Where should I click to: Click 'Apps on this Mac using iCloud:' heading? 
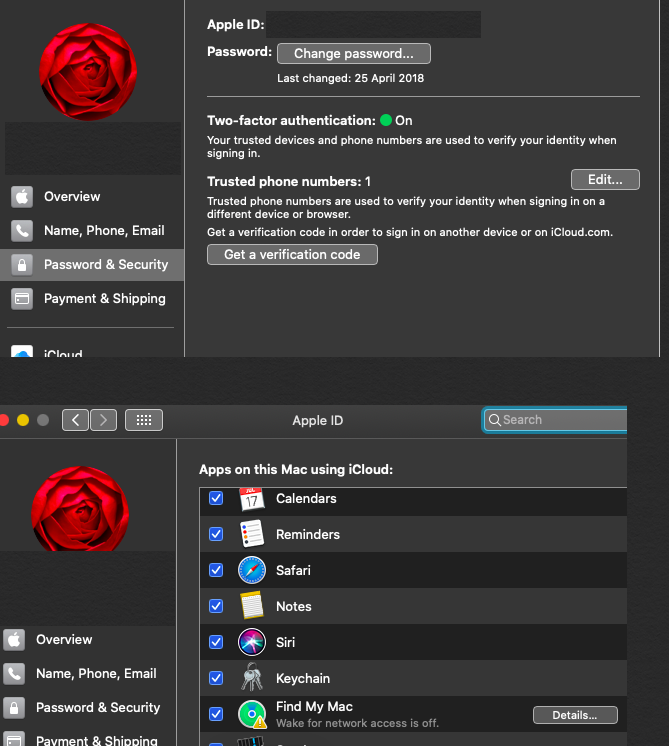(x=296, y=470)
